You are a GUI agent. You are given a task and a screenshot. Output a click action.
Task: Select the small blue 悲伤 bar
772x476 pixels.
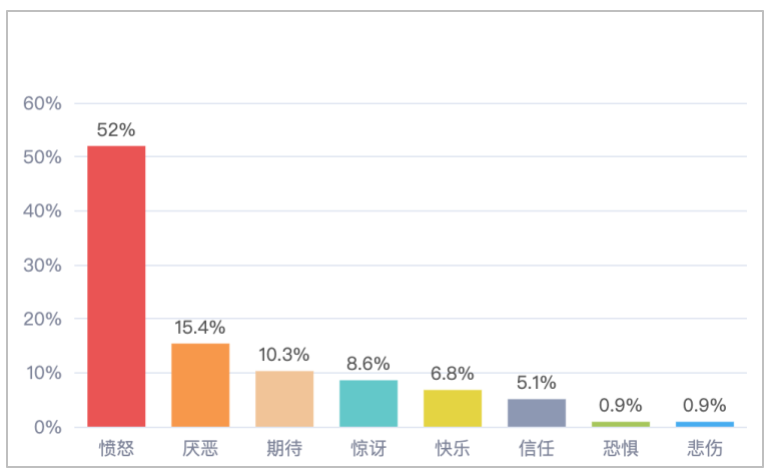pyautogui.click(x=704, y=424)
